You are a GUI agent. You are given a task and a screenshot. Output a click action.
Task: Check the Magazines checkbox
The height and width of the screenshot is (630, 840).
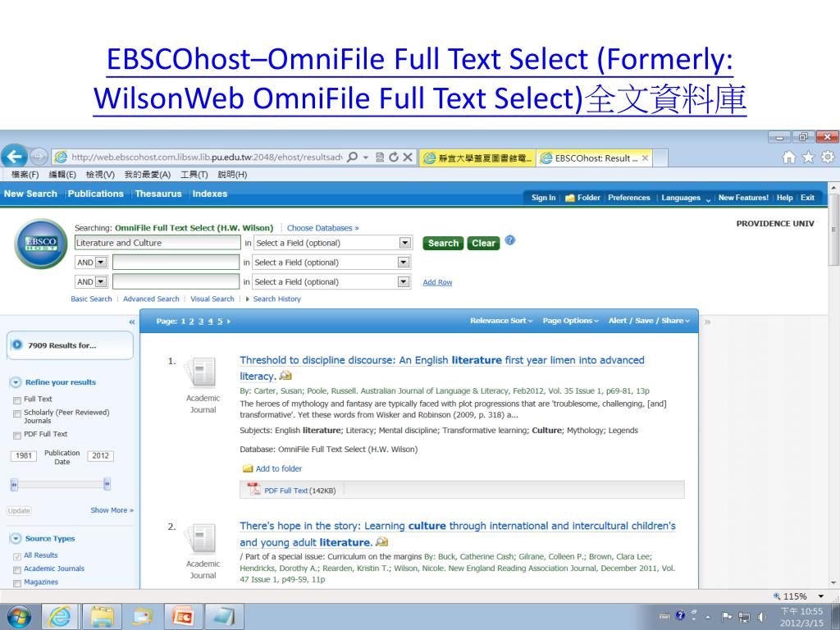17,583
